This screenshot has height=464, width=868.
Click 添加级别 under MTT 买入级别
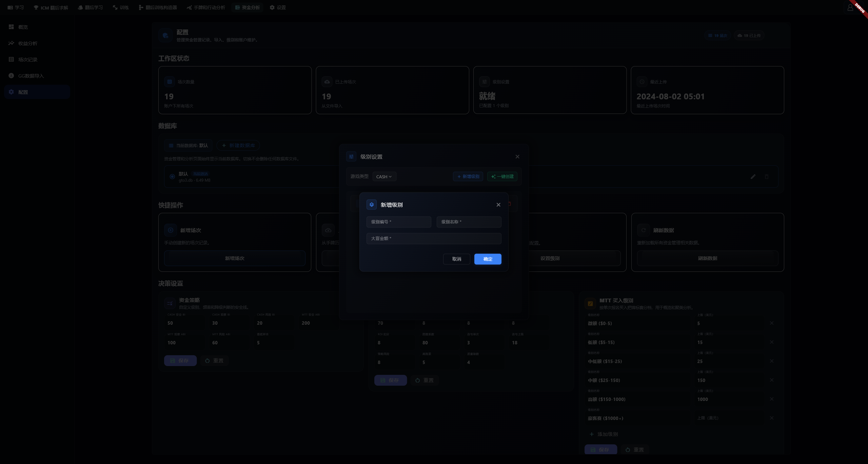pyautogui.click(x=604, y=434)
